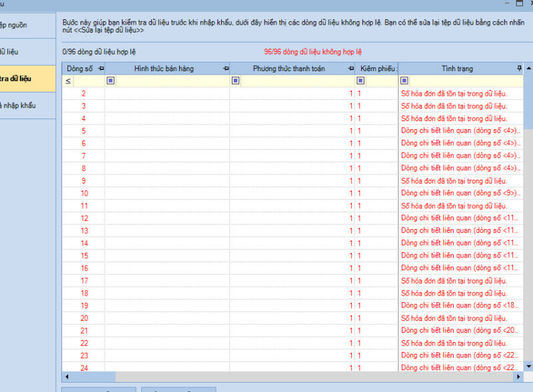
Task: Open filter operator for Kiểm phiếu column
Action: [360, 81]
